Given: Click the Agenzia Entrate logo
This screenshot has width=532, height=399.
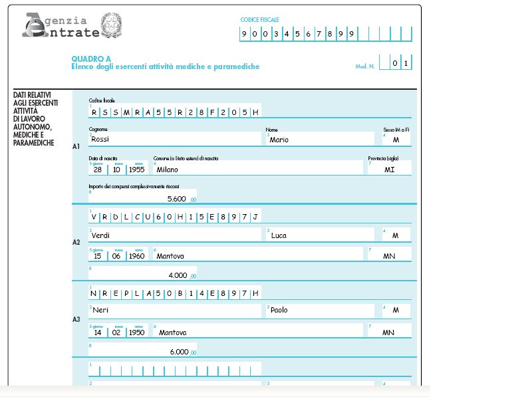Looking at the screenshot, I should 61,25.
